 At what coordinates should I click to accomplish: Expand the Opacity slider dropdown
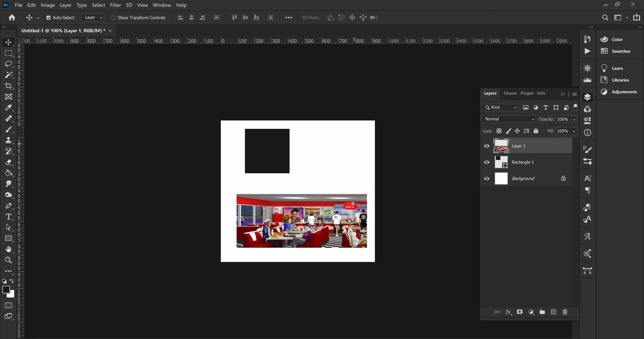574,119
